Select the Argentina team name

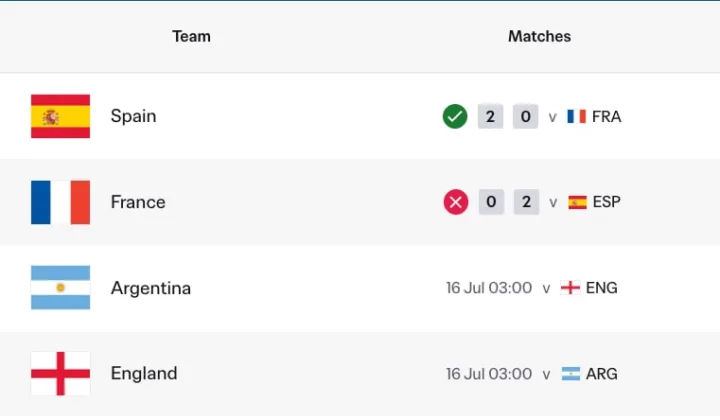click(151, 288)
